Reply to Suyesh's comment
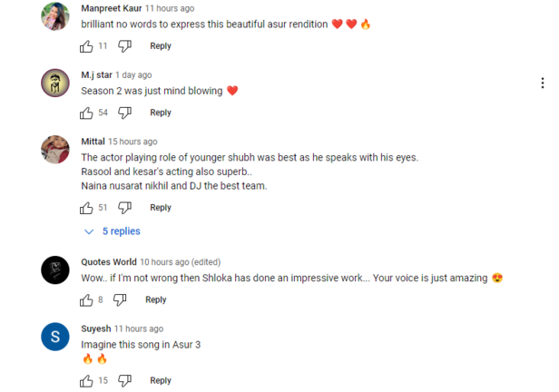 click(x=161, y=381)
